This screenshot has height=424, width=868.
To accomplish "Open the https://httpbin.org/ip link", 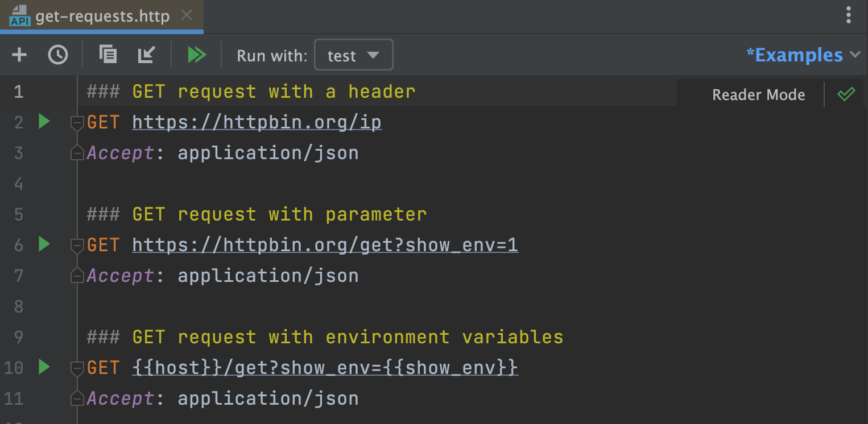I will coord(257,123).
